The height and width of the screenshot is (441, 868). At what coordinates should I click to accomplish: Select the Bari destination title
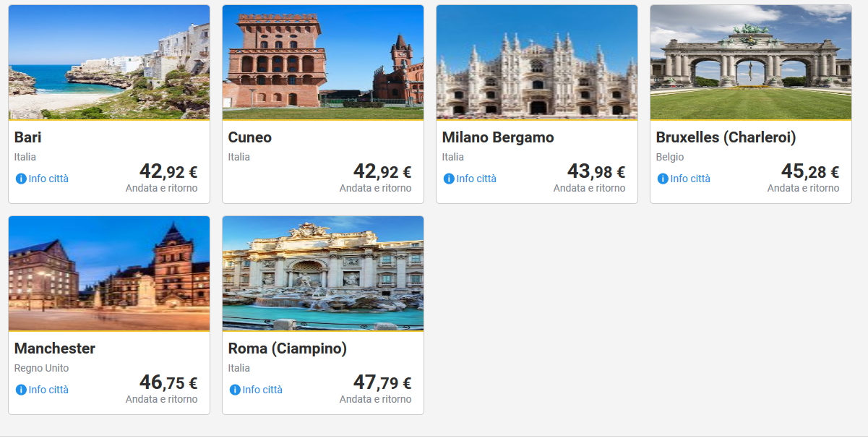[x=28, y=137]
